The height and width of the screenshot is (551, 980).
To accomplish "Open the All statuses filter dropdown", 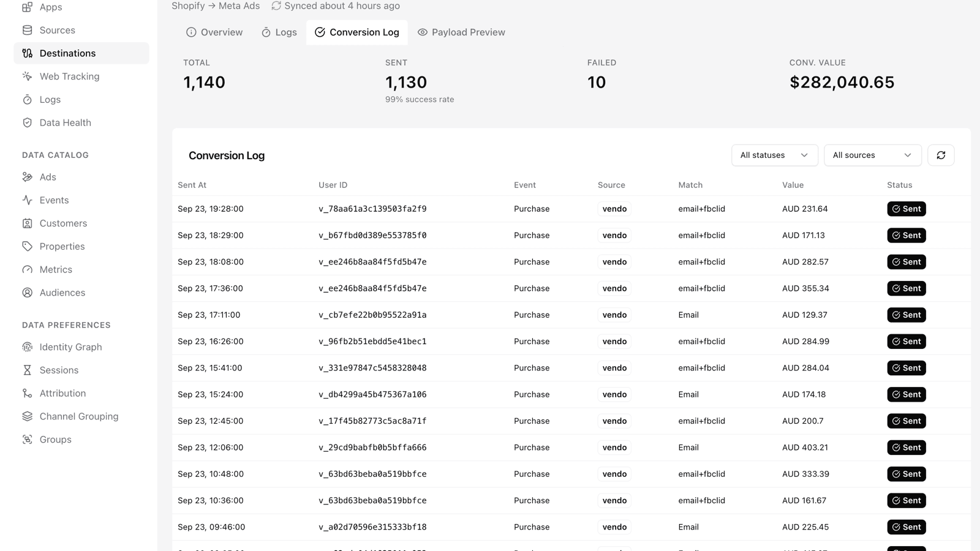I will tap(774, 156).
